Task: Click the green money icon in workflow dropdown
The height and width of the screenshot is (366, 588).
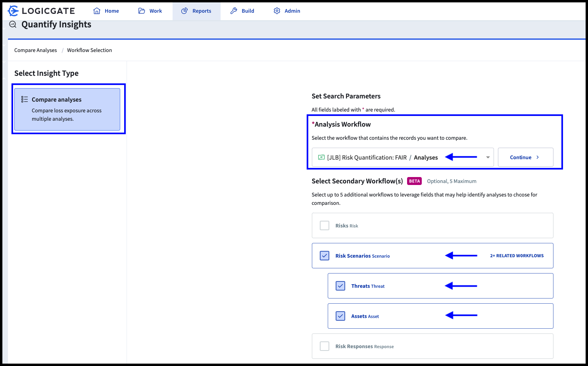Action: [x=321, y=157]
